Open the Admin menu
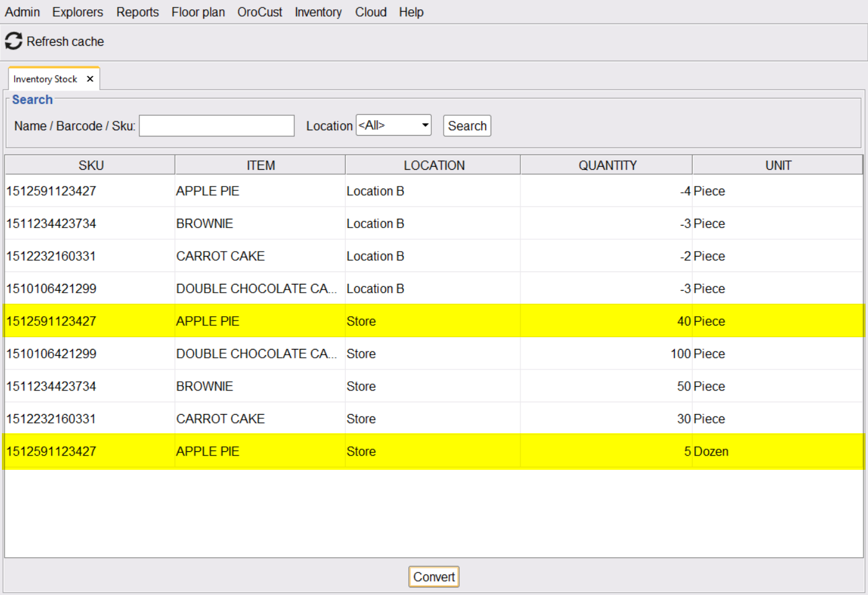 click(x=22, y=12)
